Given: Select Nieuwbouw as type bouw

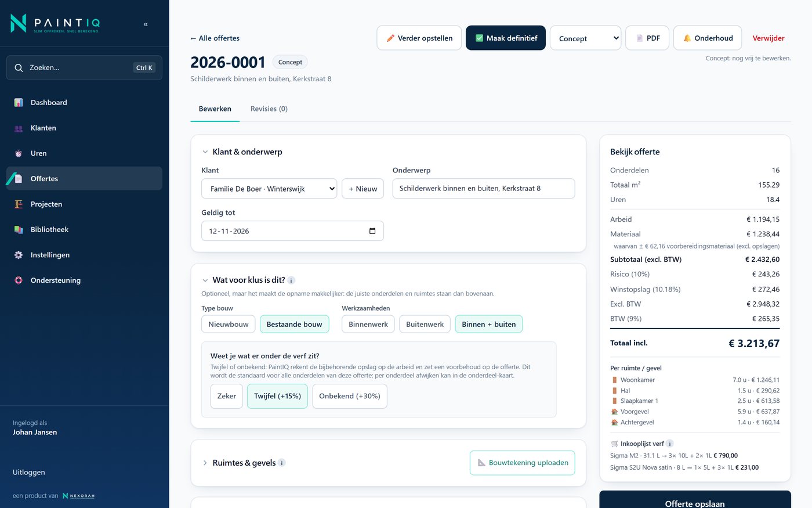Looking at the screenshot, I should (x=229, y=324).
